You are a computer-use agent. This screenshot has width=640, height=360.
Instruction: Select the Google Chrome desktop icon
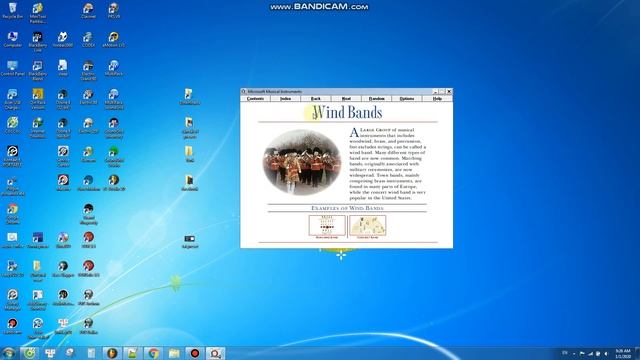coord(12,214)
